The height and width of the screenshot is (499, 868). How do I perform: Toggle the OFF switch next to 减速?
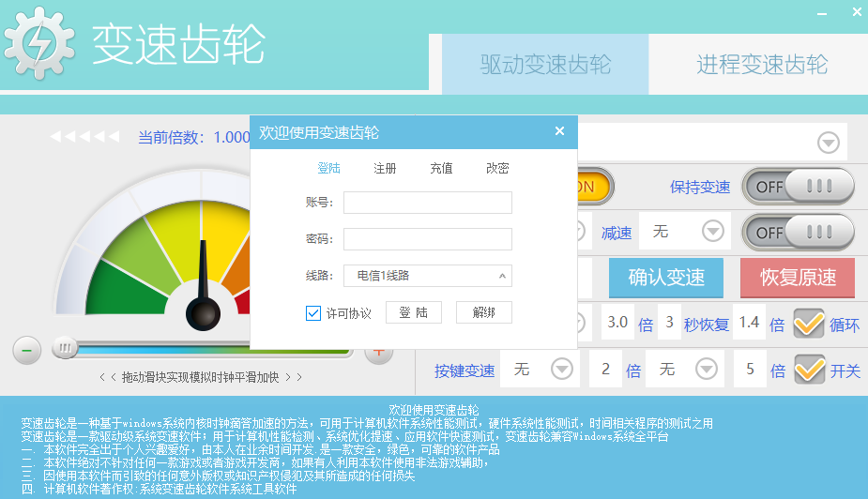(x=797, y=233)
